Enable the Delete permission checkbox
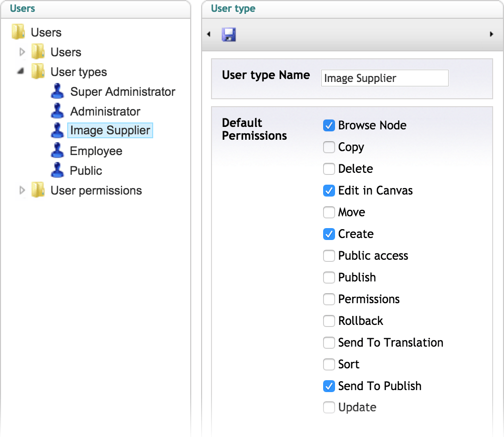 pyautogui.click(x=329, y=169)
